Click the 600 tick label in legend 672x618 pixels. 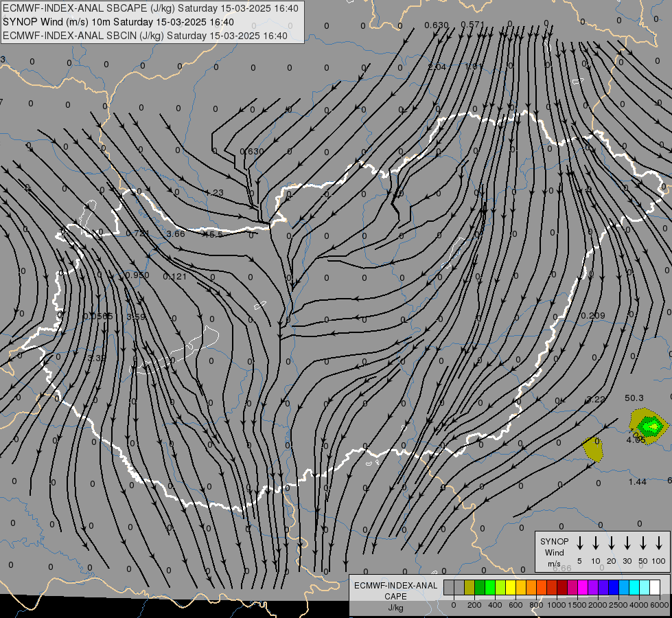(x=515, y=605)
